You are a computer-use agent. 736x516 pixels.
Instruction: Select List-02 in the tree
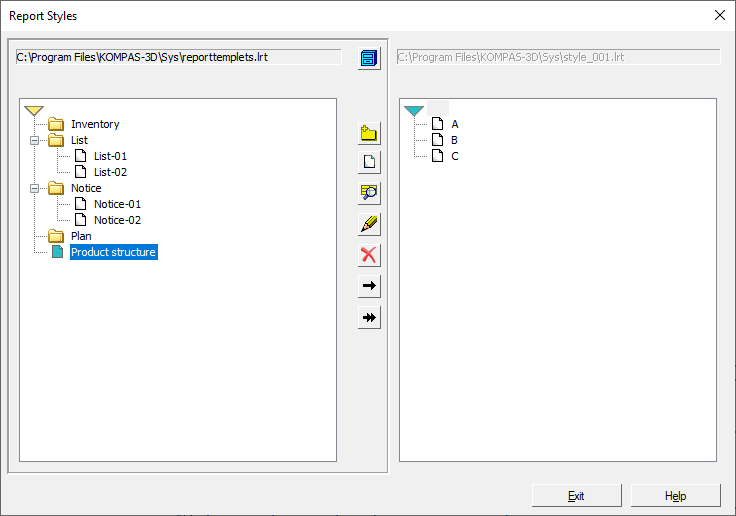tap(110, 172)
